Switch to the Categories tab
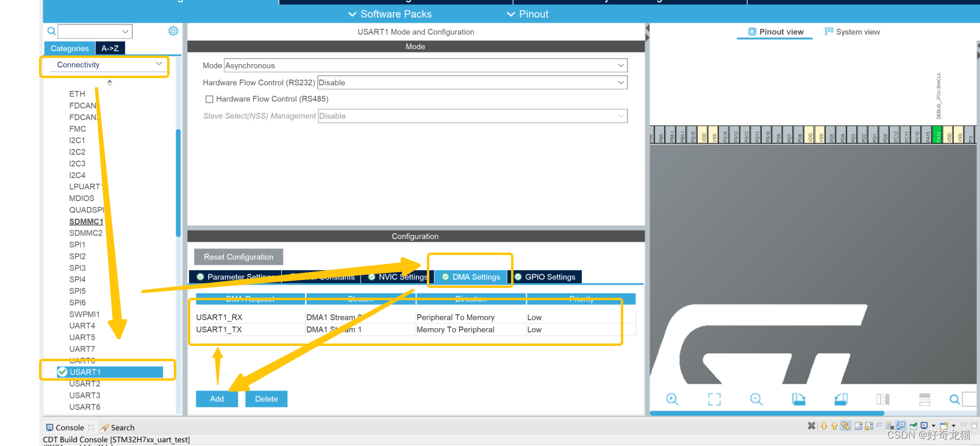The width and height of the screenshot is (980, 446). click(x=70, y=48)
